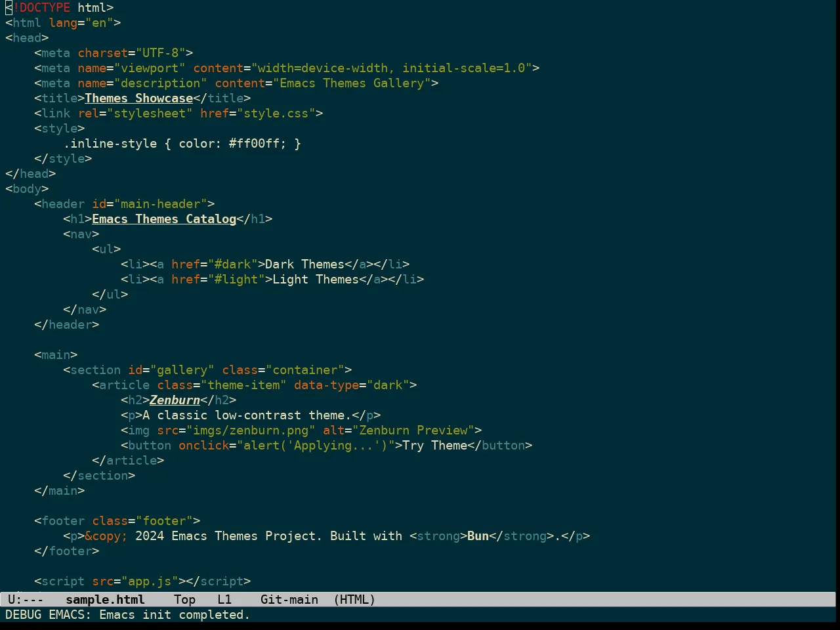Screen dimensions: 840x630
Task: Click the onclick attribute name
Action: click(203, 445)
